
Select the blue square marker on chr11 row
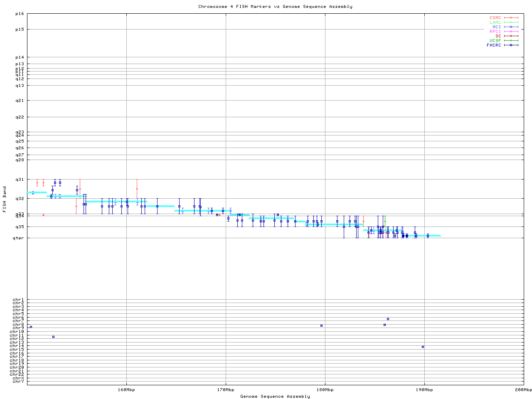[x=53, y=337]
